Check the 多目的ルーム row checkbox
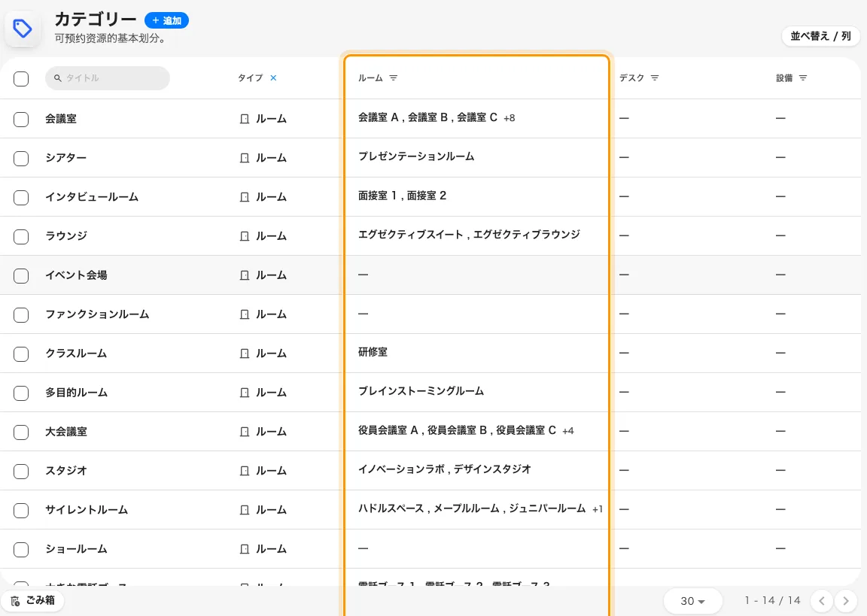 click(21, 393)
